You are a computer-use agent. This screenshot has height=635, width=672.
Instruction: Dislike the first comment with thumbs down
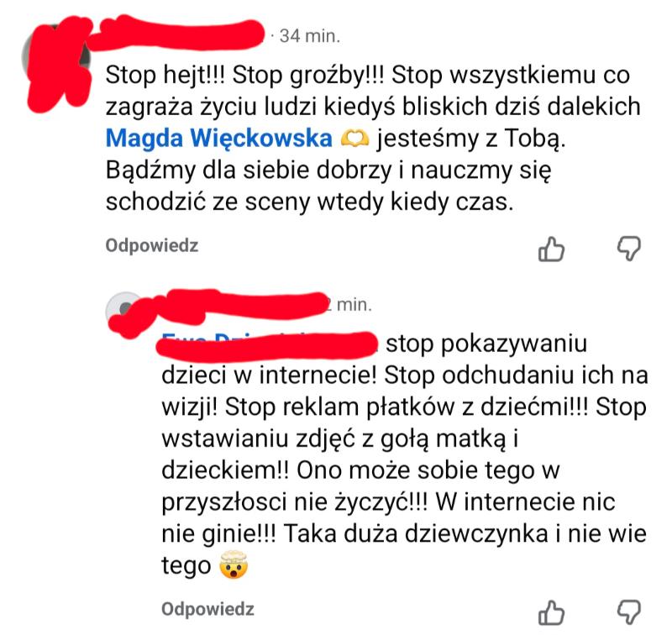628,248
